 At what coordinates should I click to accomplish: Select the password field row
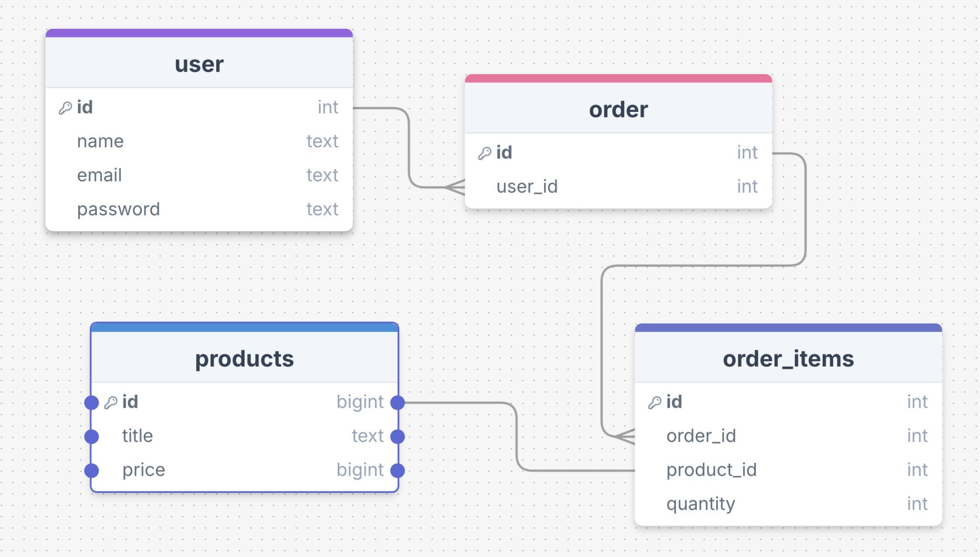(199, 210)
